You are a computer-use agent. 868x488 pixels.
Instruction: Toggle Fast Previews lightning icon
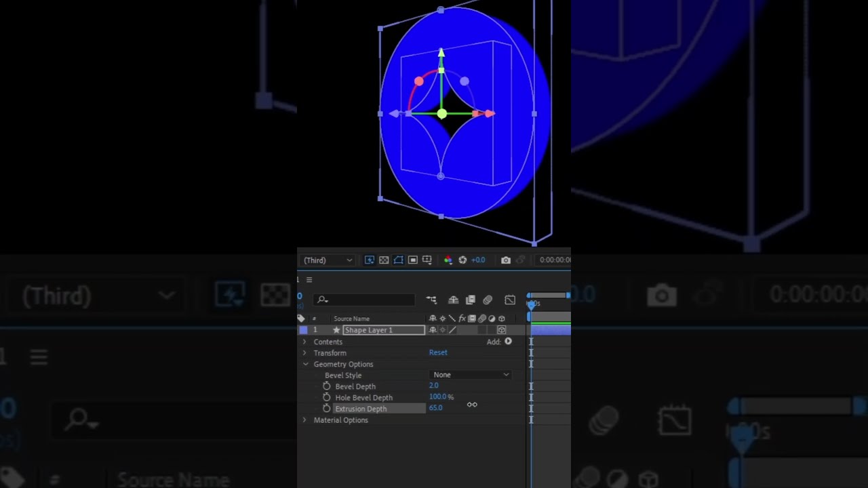click(370, 260)
